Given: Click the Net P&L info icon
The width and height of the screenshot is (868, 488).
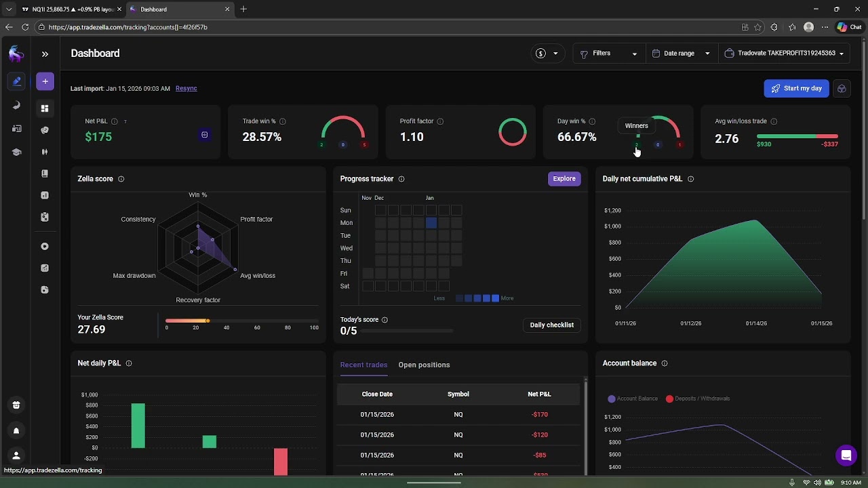Looking at the screenshot, I should pyautogui.click(x=115, y=121).
